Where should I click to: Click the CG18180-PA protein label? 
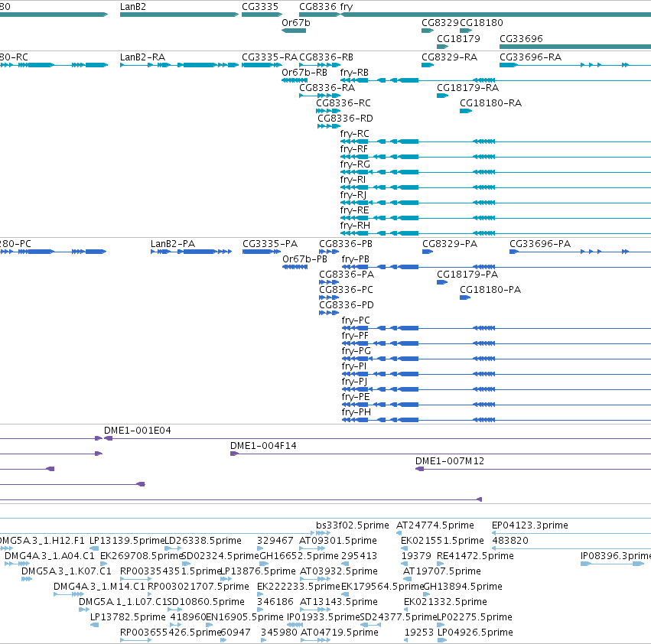490,290
